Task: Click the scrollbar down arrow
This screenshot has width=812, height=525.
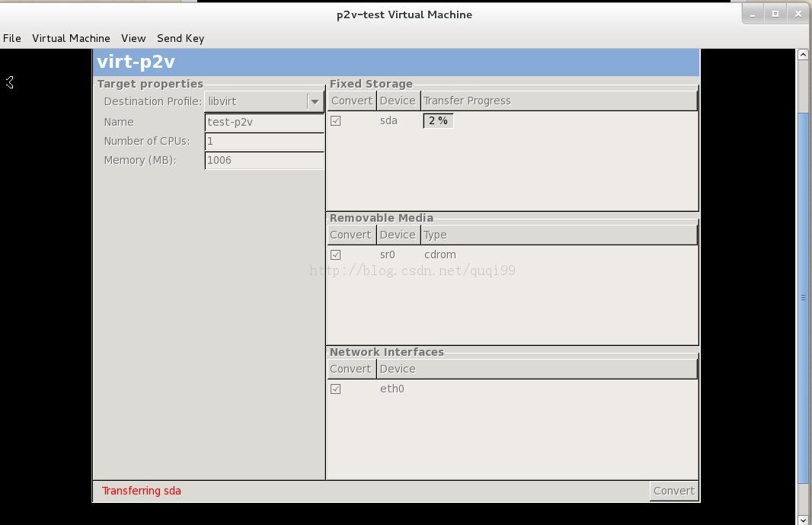Action: (803, 520)
